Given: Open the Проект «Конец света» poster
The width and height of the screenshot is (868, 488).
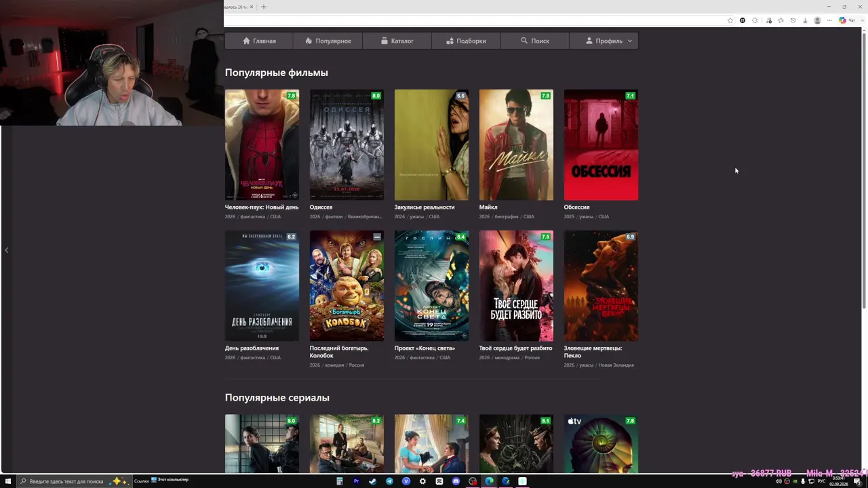Looking at the screenshot, I should 431,286.
